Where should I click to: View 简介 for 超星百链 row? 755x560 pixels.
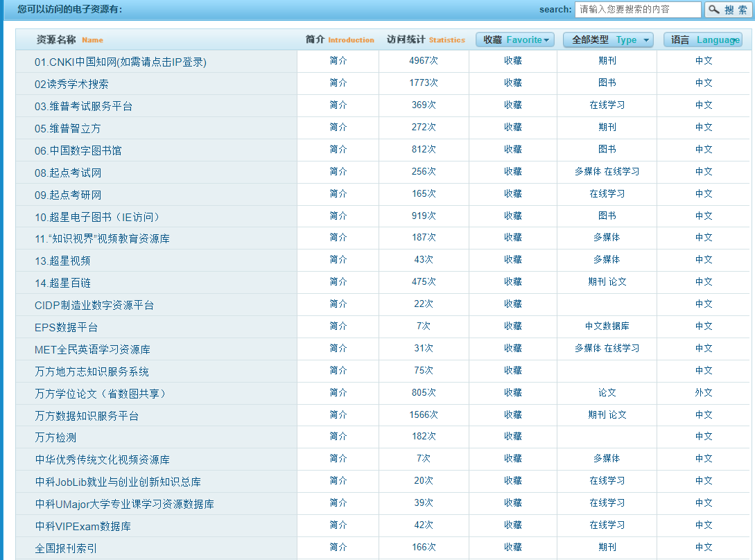(338, 281)
